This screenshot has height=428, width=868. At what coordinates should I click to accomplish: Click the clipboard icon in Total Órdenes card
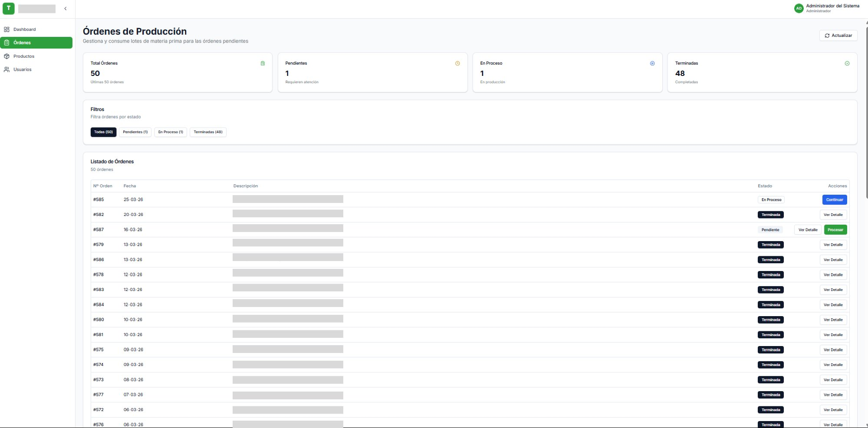pos(263,63)
